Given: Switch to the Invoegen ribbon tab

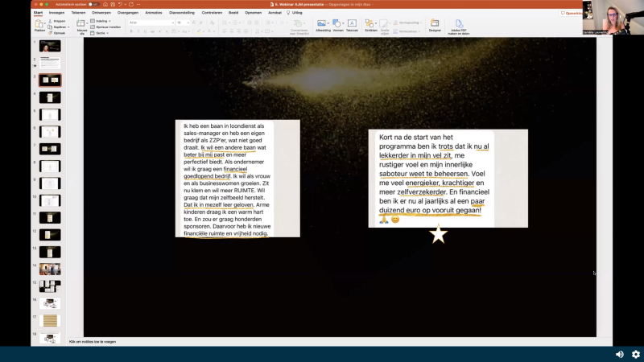Looking at the screenshot, I should pyautogui.click(x=56, y=13).
